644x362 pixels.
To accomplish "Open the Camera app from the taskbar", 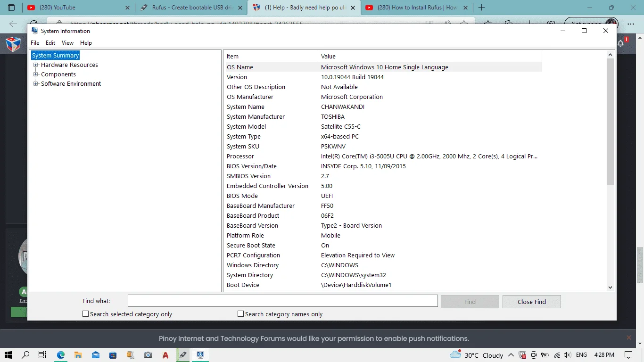I will pos(148,355).
